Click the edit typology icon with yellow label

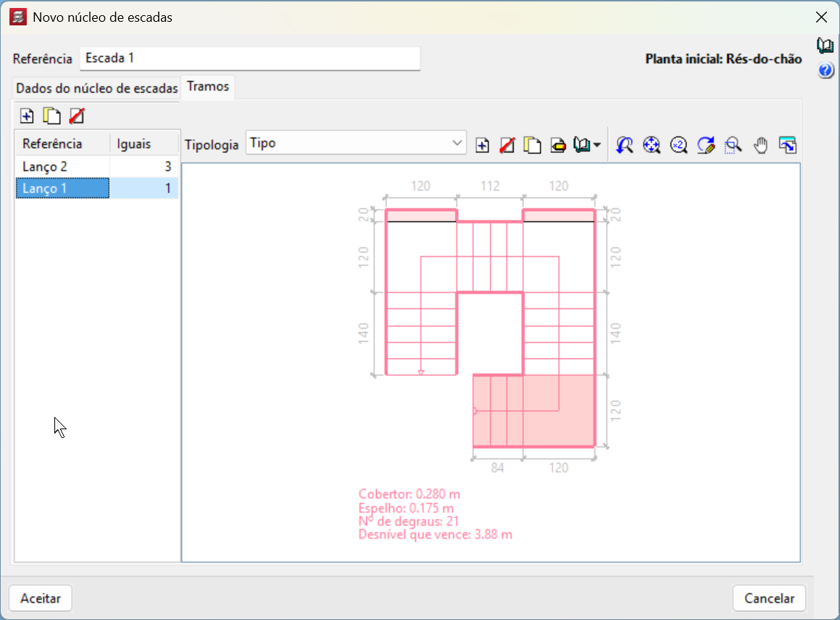point(558,145)
